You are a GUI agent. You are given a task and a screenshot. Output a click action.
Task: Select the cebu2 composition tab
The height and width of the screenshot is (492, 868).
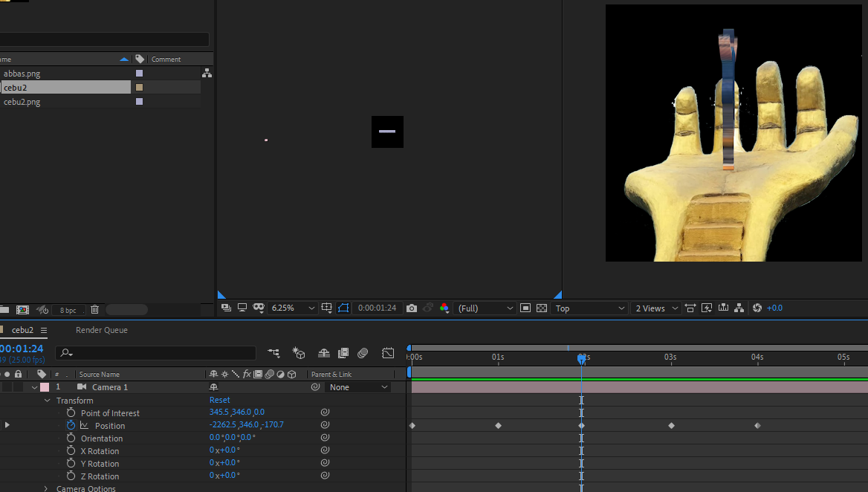[x=23, y=330]
